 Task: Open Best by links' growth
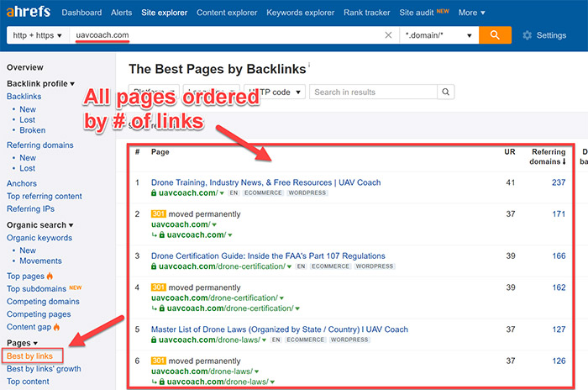(x=44, y=369)
